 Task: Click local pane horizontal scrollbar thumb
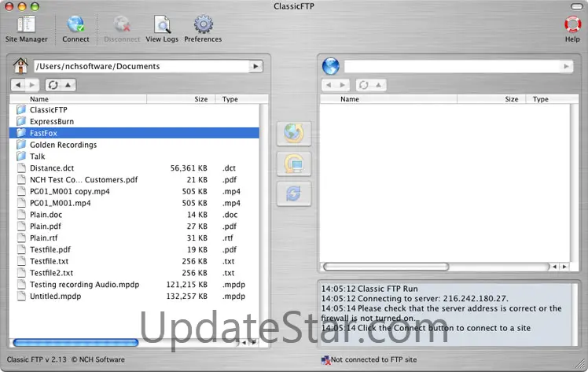75,342
